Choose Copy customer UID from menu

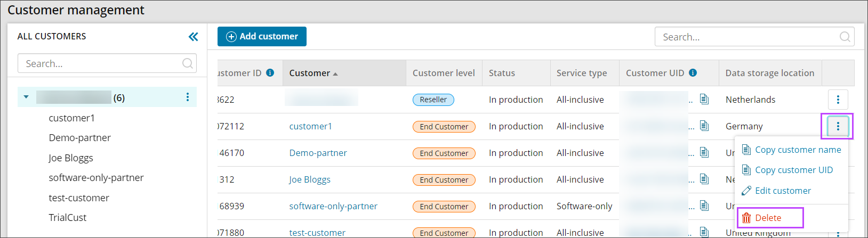pos(793,170)
